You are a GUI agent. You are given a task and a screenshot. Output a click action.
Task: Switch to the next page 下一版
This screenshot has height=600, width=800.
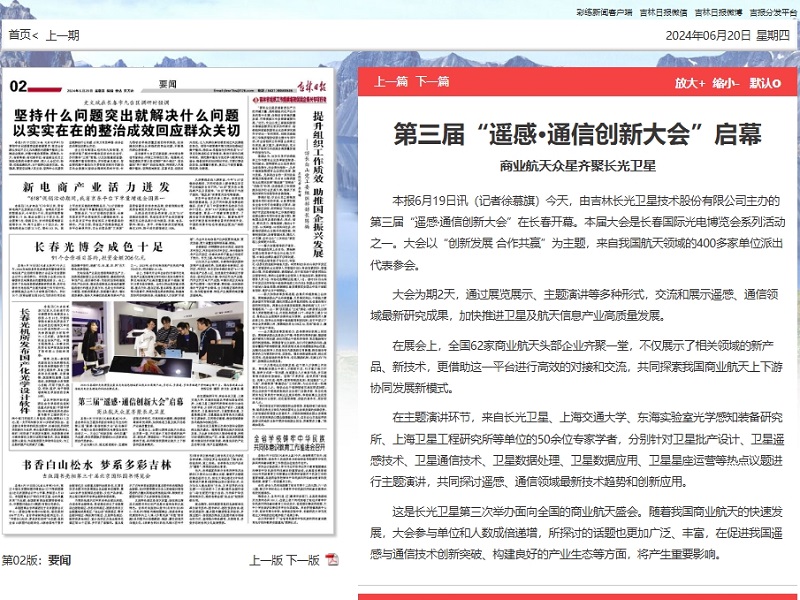coord(302,560)
